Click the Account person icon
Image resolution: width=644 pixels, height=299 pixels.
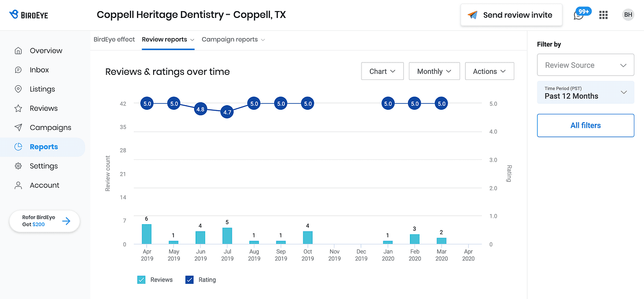click(18, 186)
